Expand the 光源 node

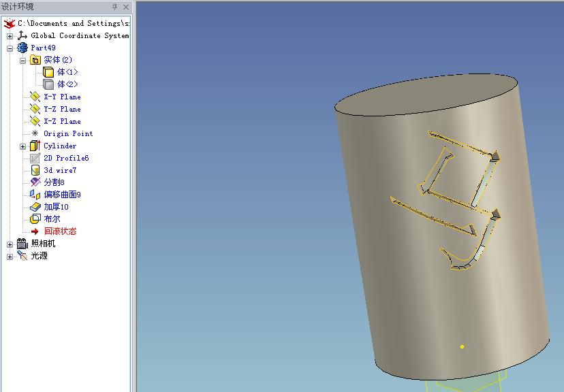coord(10,257)
